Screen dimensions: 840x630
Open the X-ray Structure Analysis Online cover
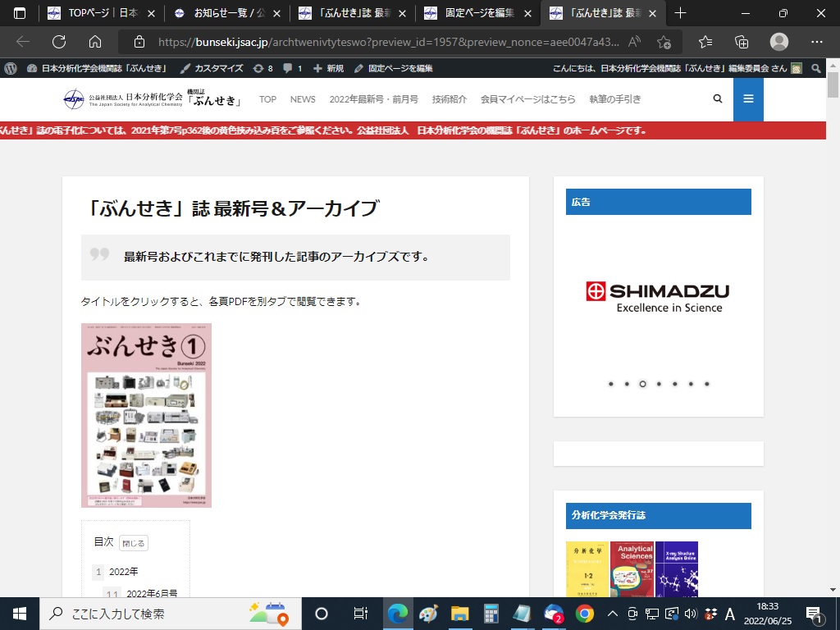click(x=677, y=569)
